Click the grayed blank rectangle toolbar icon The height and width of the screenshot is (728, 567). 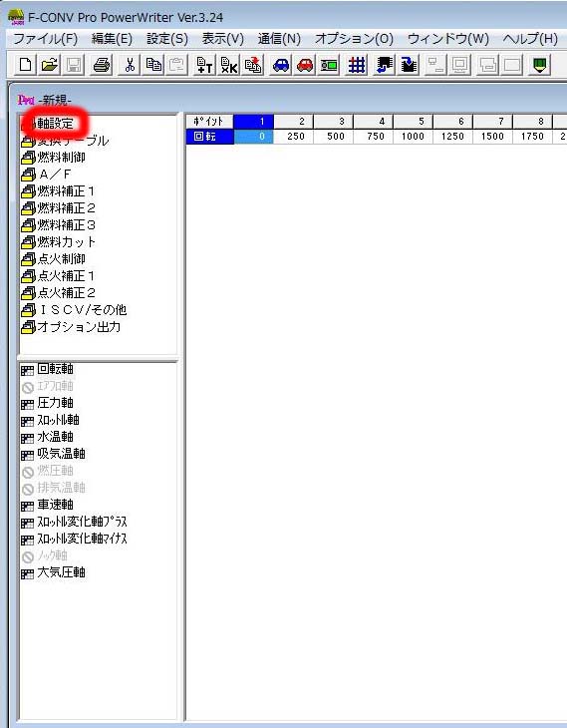point(512,65)
